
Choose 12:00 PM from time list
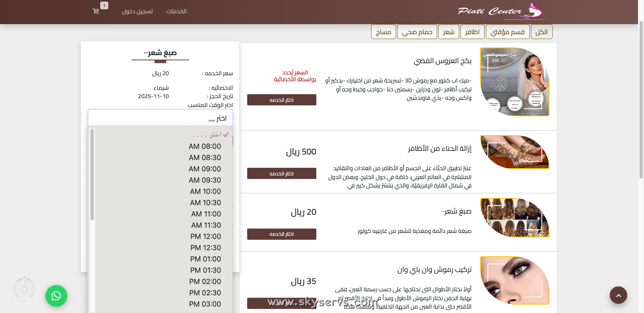[x=205, y=237]
